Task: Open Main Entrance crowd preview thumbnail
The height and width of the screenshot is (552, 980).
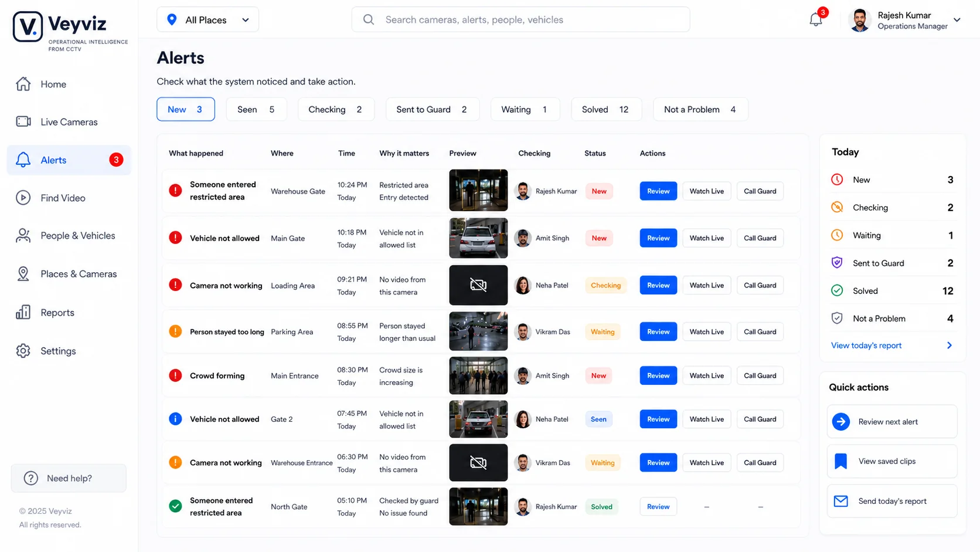Action: (478, 375)
